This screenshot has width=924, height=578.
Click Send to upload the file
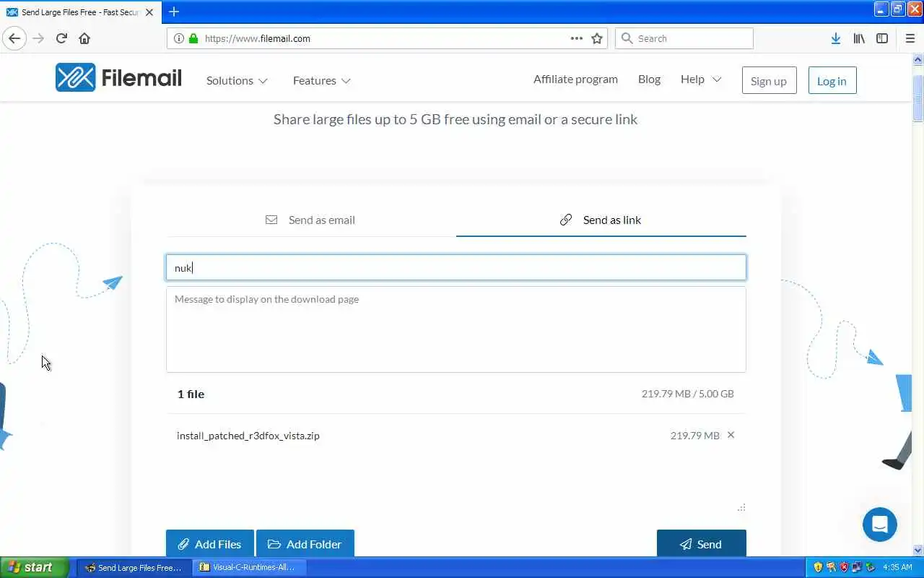point(701,543)
